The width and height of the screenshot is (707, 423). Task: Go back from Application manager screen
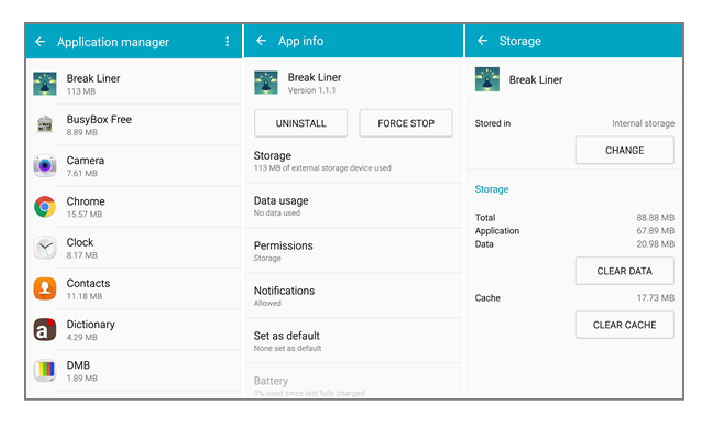point(40,42)
